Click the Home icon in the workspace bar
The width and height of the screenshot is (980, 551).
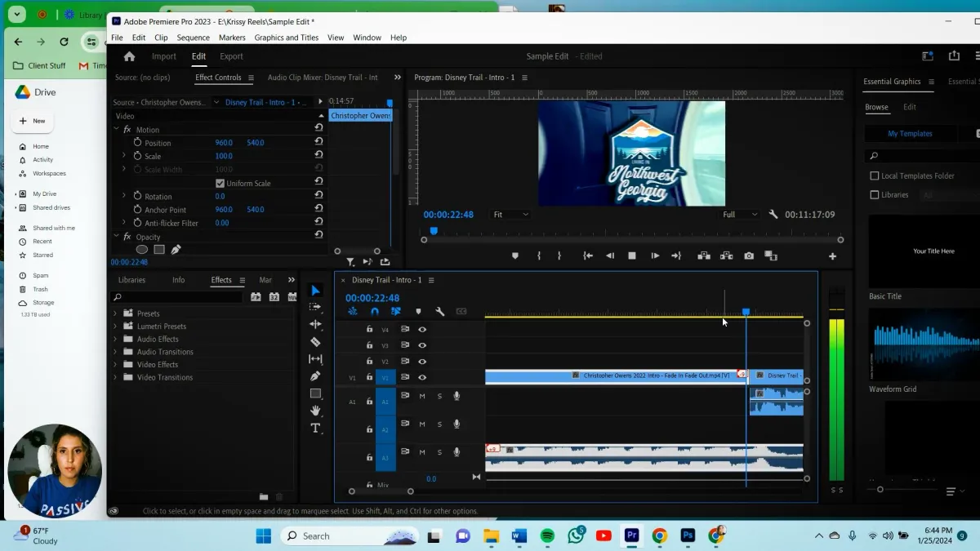pos(129,56)
